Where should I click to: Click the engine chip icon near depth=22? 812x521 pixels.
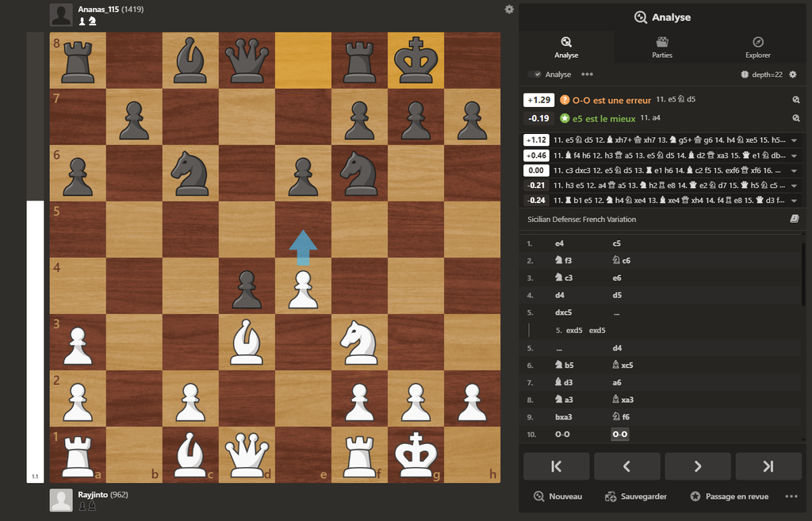click(x=745, y=75)
